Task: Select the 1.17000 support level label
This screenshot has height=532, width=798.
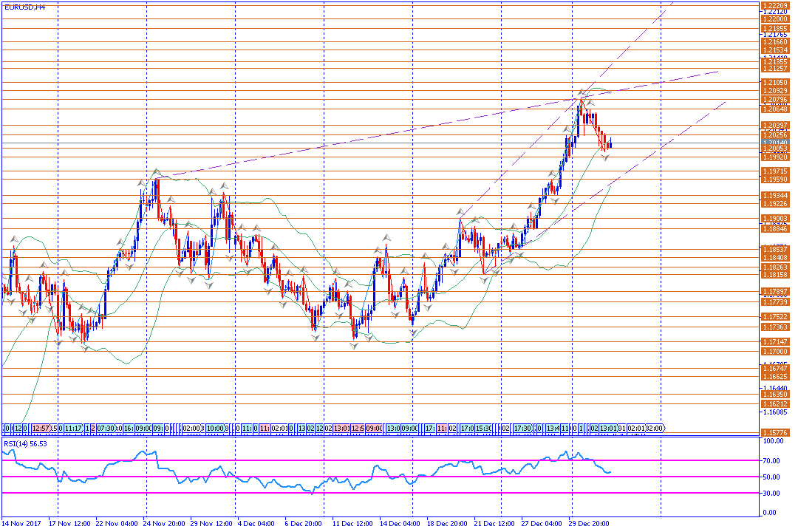Action: point(774,352)
